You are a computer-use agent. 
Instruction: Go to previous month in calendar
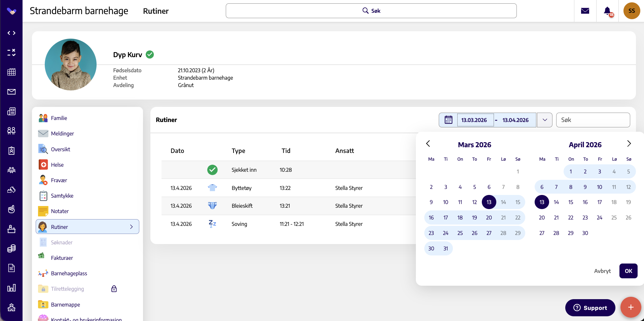click(428, 144)
